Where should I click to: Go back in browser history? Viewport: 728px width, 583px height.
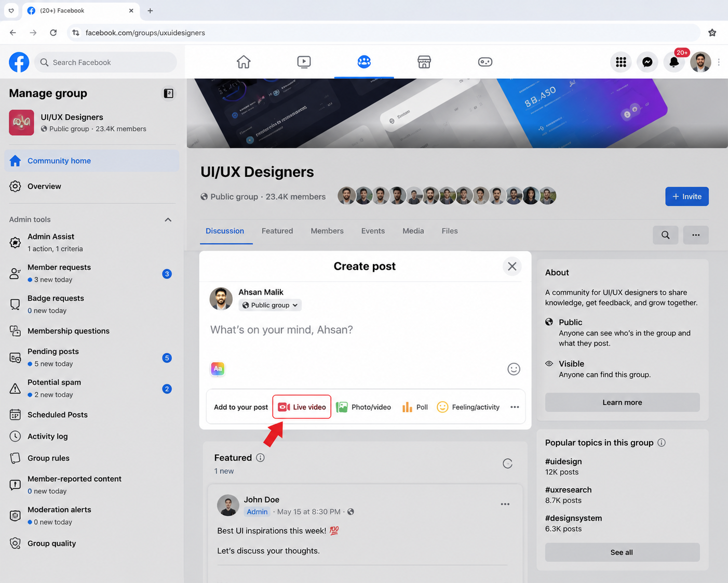[13, 33]
